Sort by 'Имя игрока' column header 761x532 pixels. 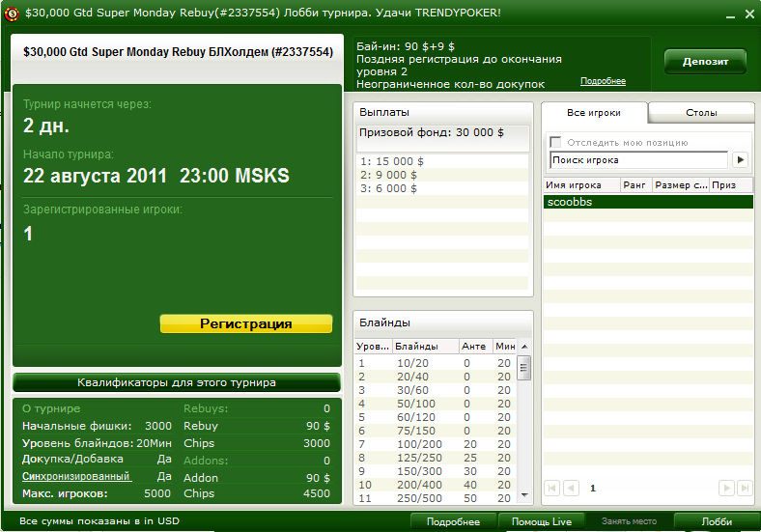point(582,185)
